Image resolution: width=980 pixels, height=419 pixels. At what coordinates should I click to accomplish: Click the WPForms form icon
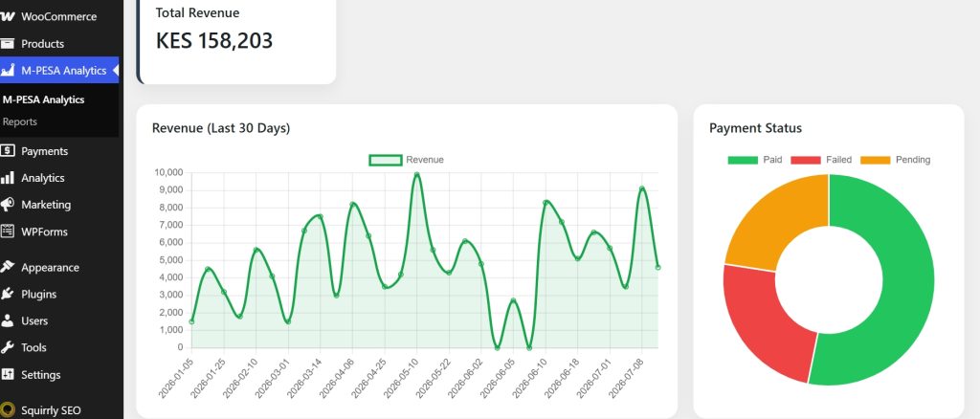click(x=7, y=232)
